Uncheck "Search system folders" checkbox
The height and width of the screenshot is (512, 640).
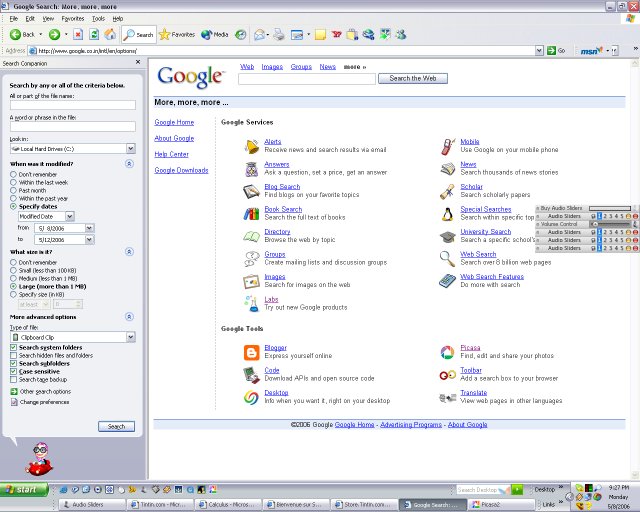(13, 347)
